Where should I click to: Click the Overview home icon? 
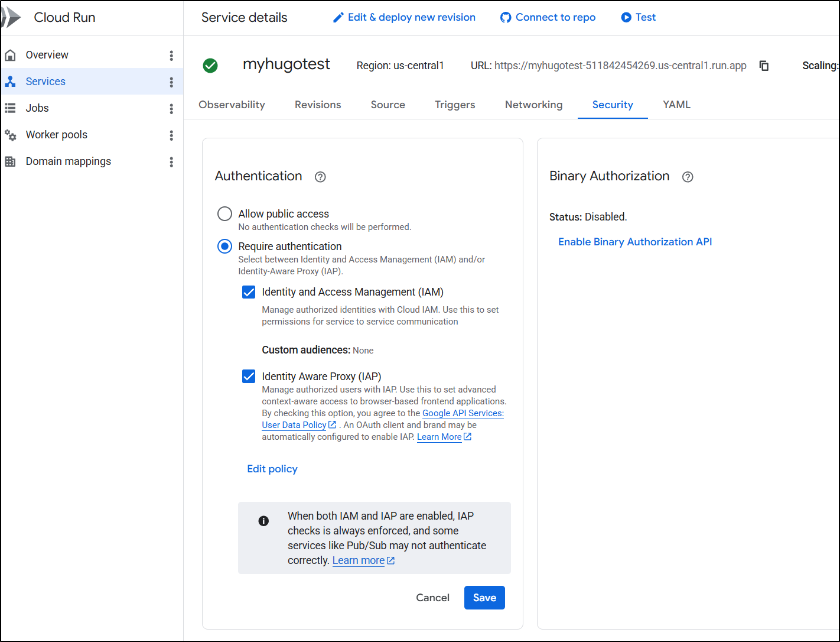pos(11,55)
